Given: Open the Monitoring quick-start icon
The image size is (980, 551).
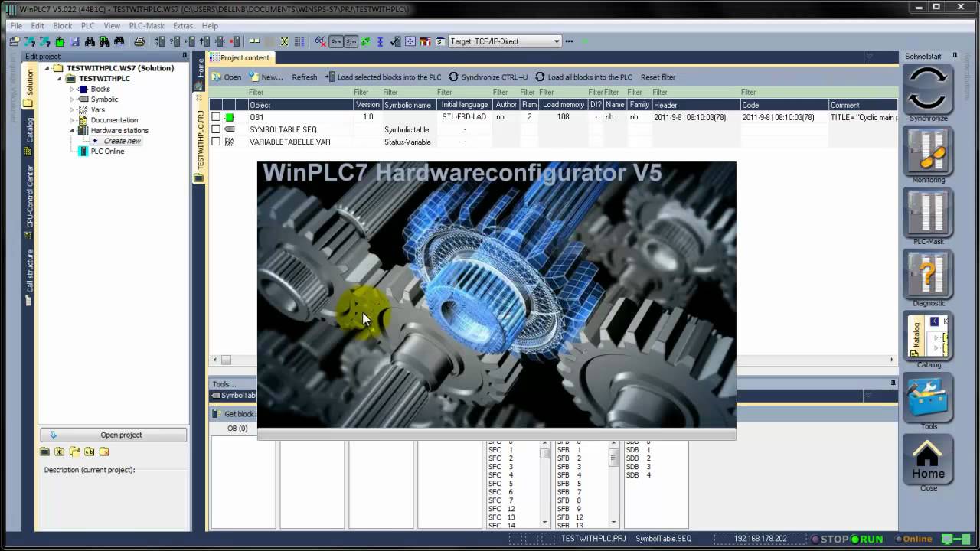Looking at the screenshot, I should click(x=928, y=151).
